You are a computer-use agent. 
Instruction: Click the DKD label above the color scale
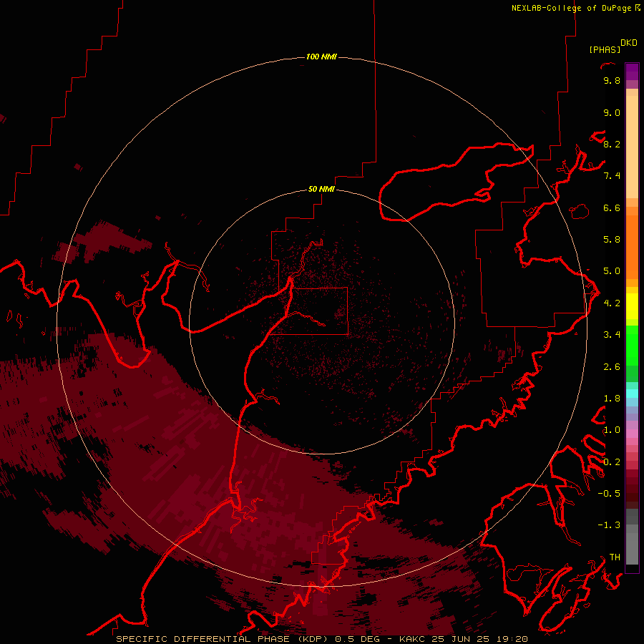pyautogui.click(x=629, y=42)
